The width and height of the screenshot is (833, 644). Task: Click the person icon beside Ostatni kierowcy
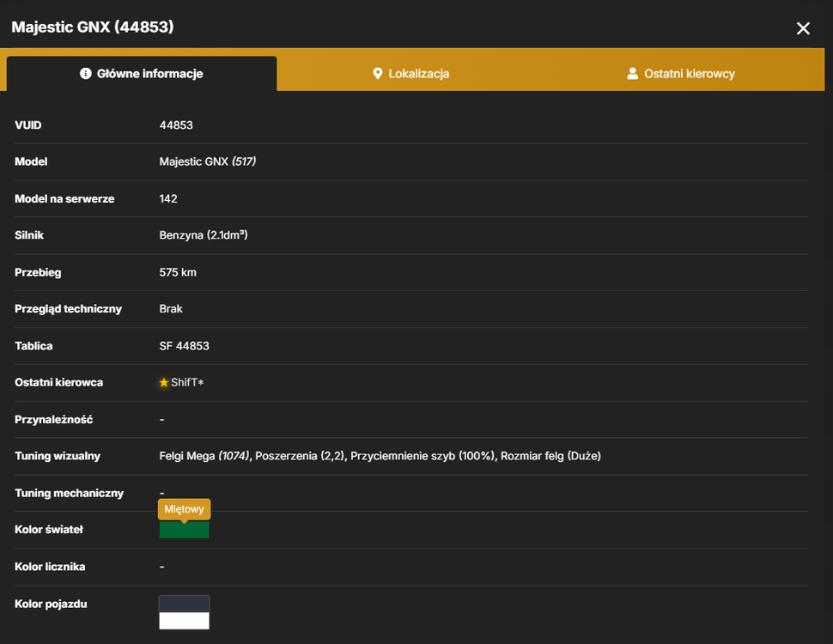(632, 73)
